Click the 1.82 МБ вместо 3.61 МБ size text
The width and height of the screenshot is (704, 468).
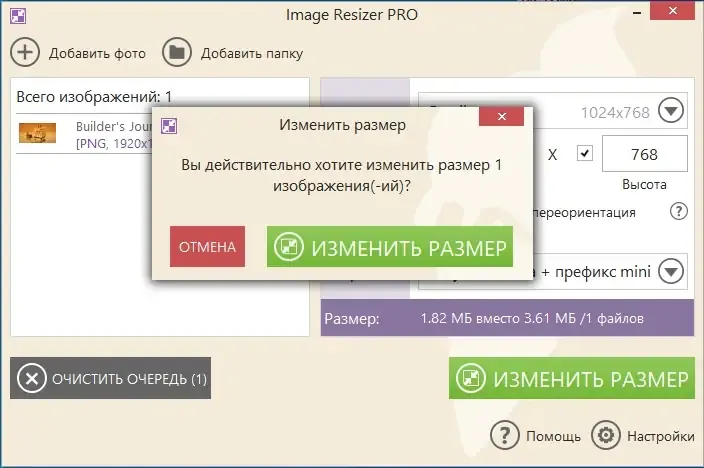pos(532,318)
